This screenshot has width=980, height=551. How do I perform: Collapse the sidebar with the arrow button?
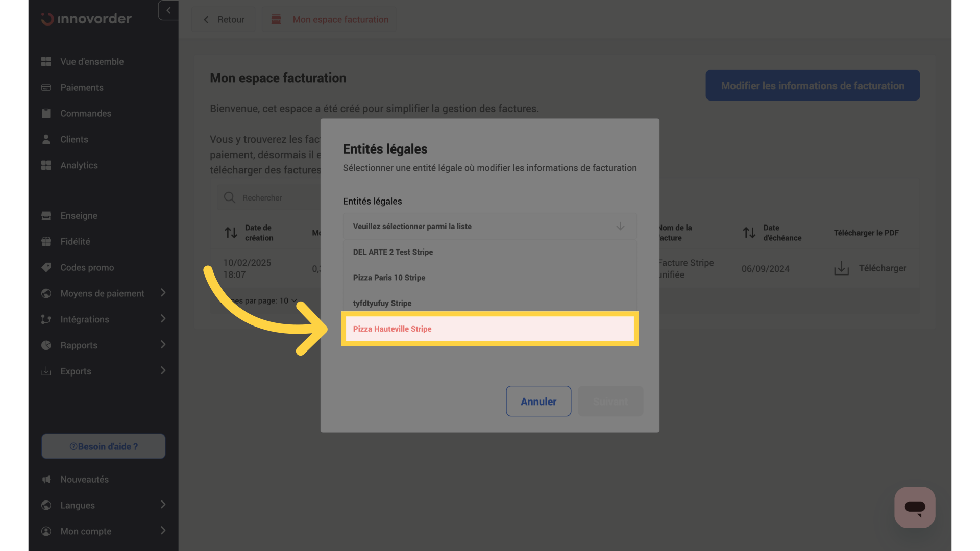[168, 10]
